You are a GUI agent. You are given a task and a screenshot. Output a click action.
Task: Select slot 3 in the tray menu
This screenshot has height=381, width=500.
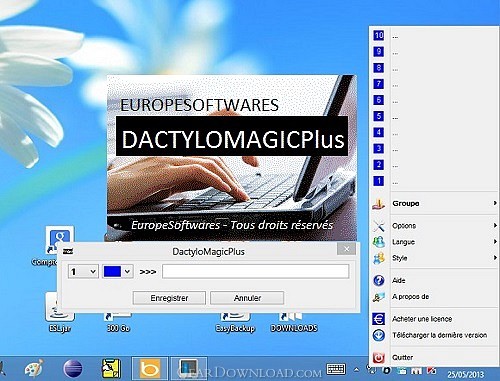click(433, 149)
